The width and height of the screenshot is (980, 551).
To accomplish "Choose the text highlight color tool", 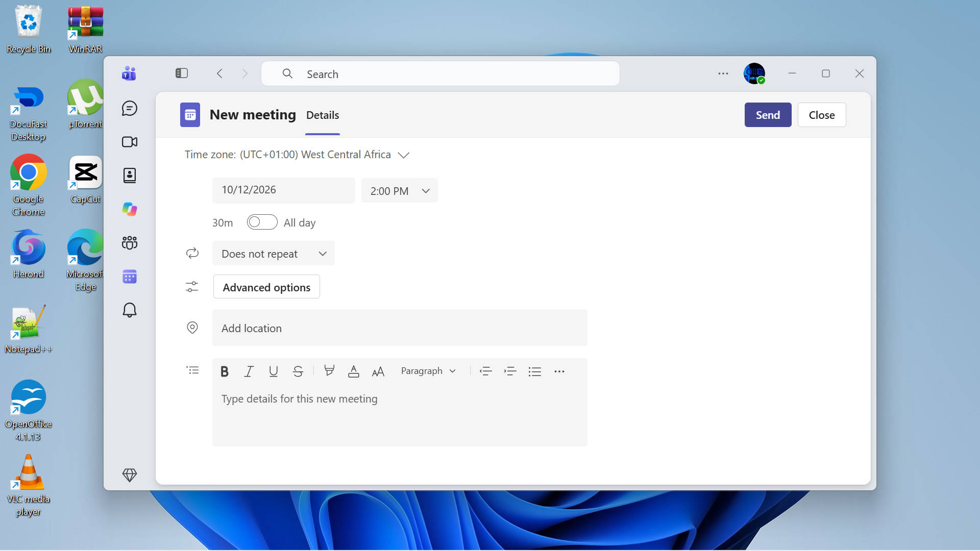I will click(329, 371).
